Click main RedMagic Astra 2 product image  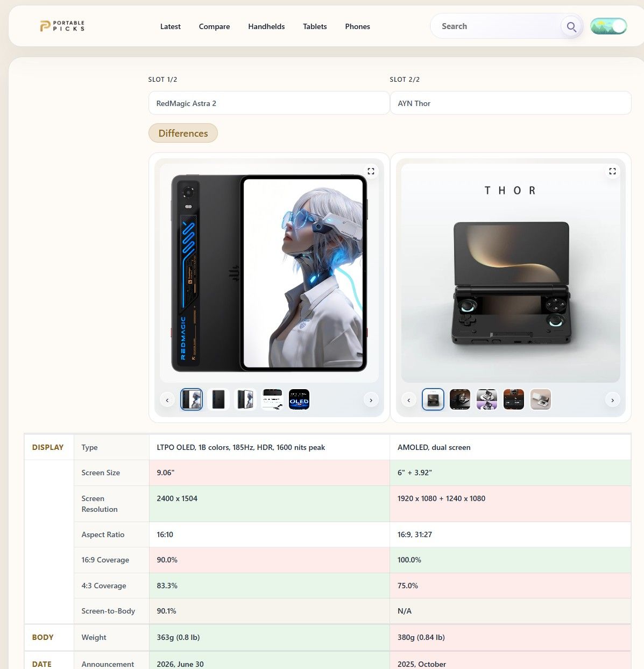pyautogui.click(x=269, y=273)
